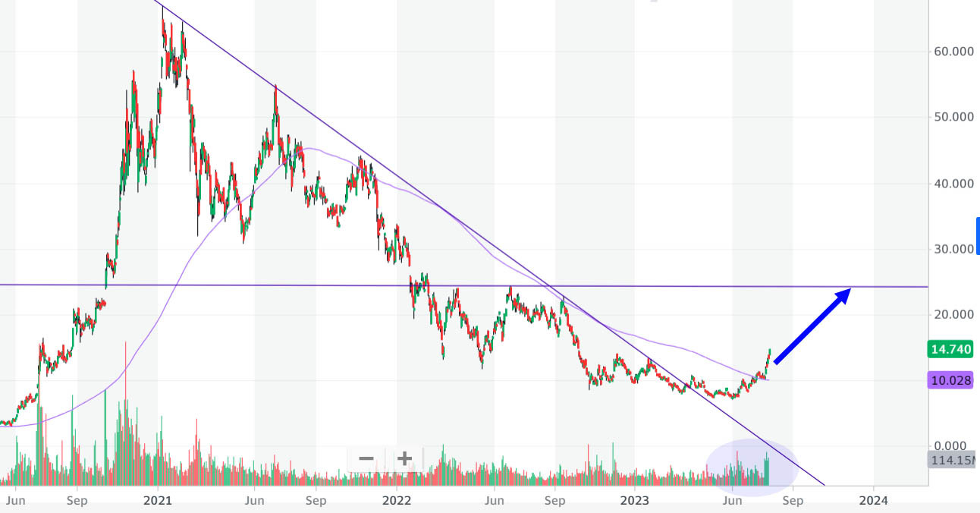Click the 40.000 price axis label

(x=951, y=184)
